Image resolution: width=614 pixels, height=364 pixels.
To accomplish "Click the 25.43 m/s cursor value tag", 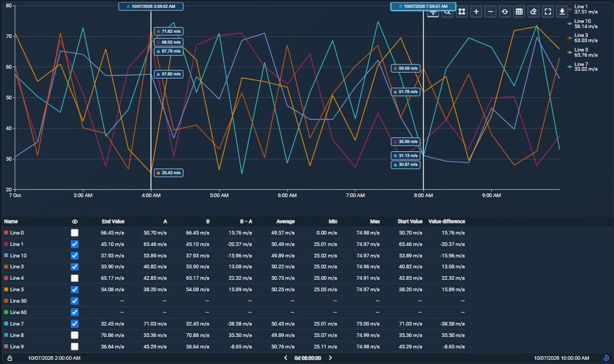I will coord(169,173).
